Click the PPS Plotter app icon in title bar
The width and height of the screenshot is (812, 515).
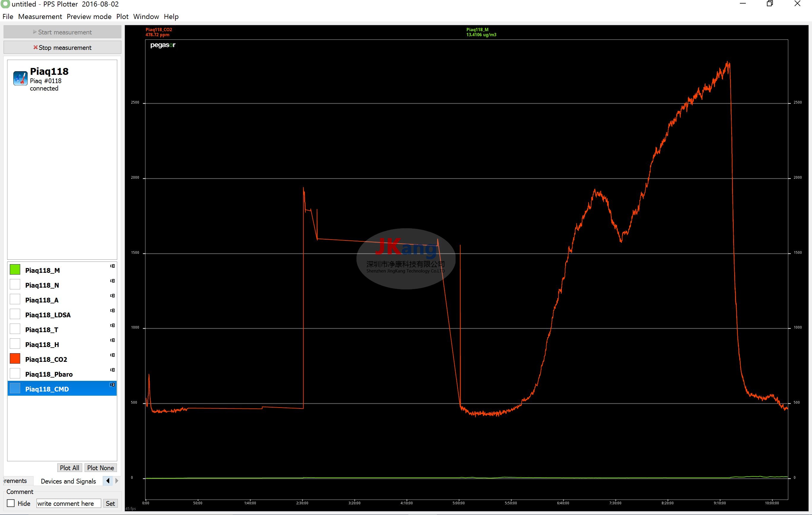5,4
